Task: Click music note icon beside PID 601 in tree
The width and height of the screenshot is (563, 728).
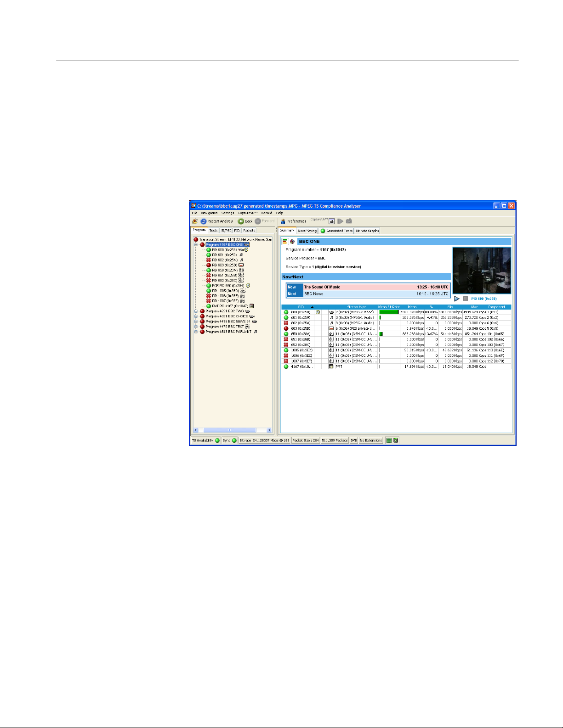Action: (x=241, y=255)
